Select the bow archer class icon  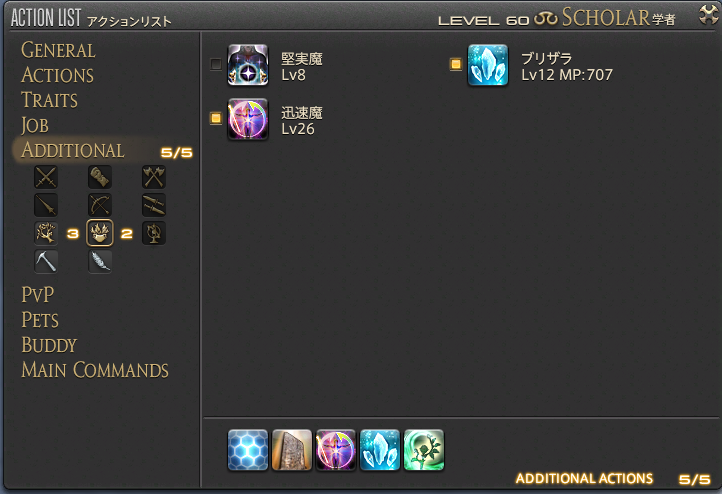pos(99,205)
